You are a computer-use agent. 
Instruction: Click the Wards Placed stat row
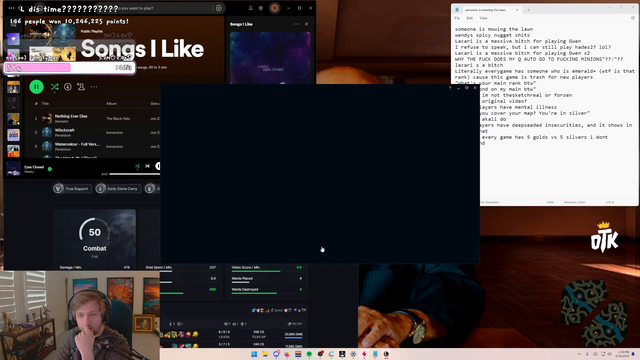point(267,279)
